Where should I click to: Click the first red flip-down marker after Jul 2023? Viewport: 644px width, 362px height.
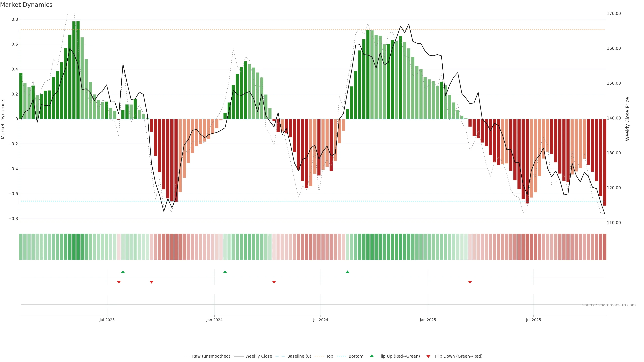coord(119,282)
